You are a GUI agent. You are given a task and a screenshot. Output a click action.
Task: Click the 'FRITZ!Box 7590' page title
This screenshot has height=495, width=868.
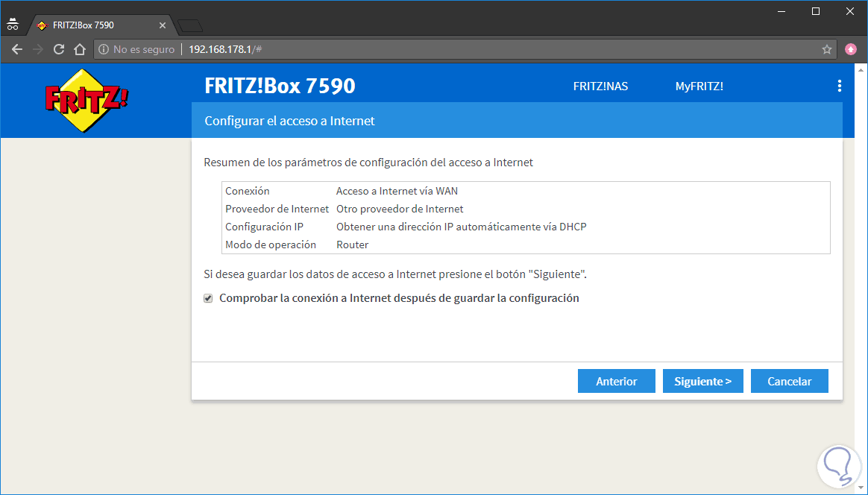pyautogui.click(x=280, y=86)
